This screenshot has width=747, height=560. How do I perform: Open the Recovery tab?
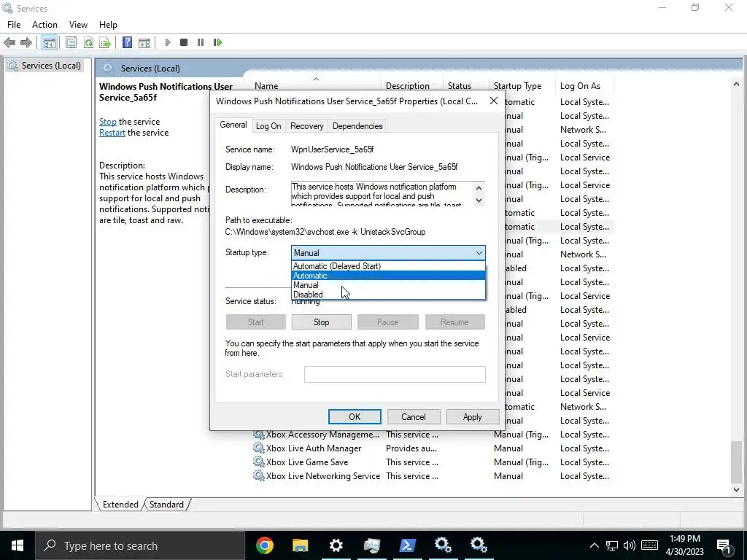(307, 126)
